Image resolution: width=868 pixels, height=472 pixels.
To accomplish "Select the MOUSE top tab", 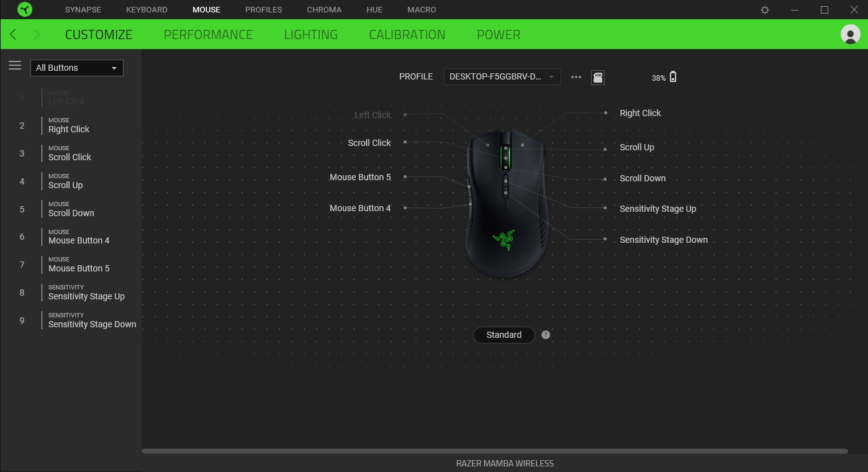I will click(x=206, y=10).
